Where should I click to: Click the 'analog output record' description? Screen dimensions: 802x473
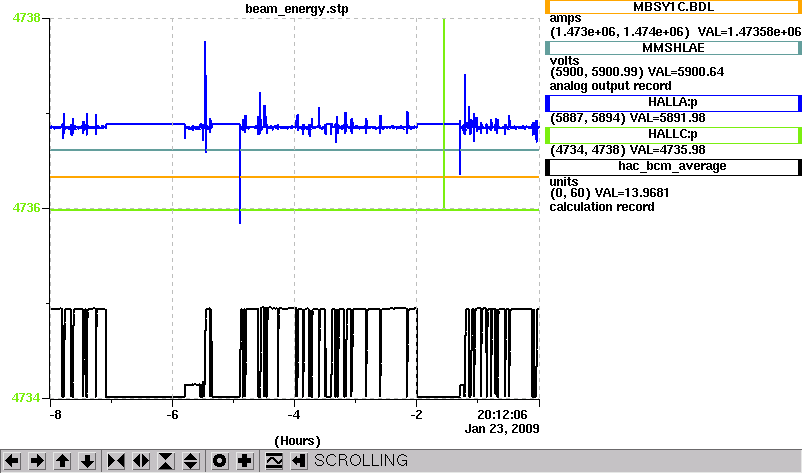click(x=611, y=86)
